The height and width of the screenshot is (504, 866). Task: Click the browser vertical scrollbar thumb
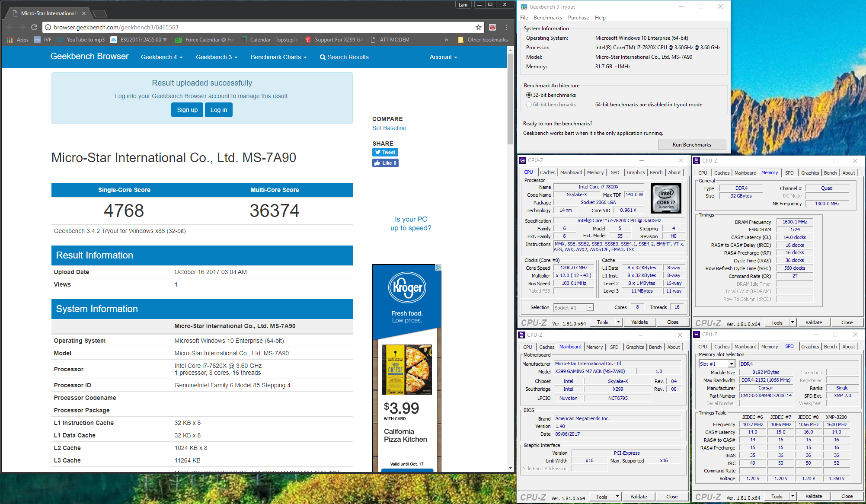510,99
